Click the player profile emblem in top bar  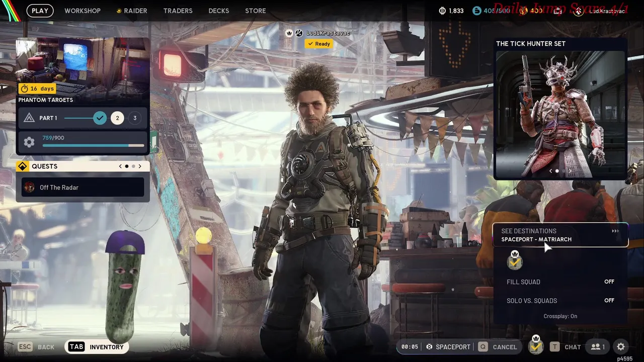point(578,11)
